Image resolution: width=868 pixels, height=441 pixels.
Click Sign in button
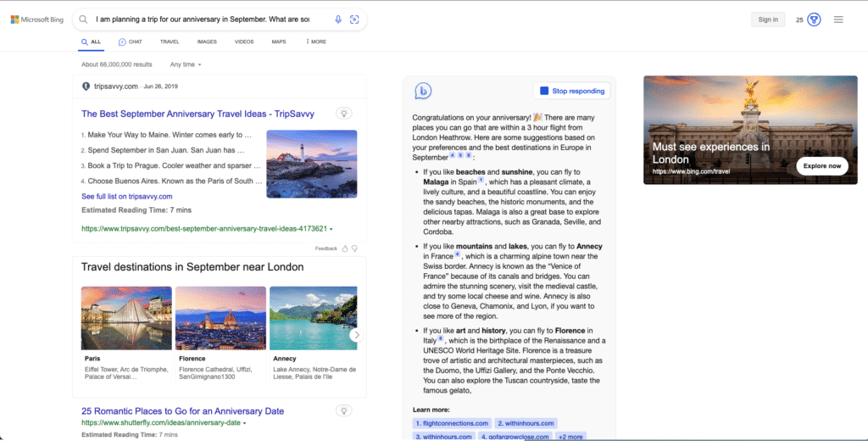coord(768,20)
